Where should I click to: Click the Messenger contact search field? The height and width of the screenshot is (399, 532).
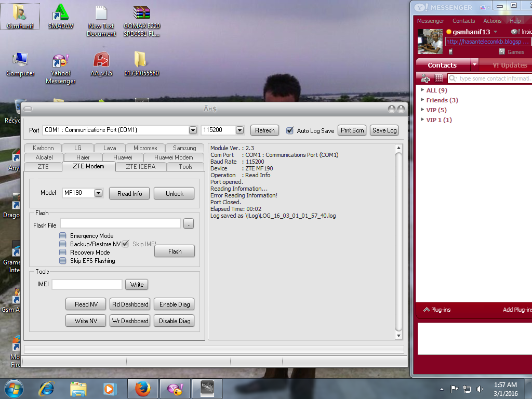pos(489,78)
